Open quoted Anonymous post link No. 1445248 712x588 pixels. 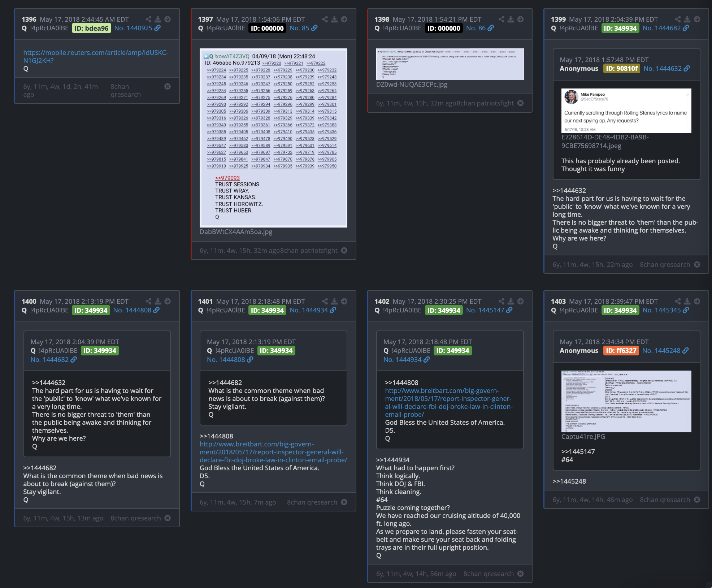click(665, 351)
